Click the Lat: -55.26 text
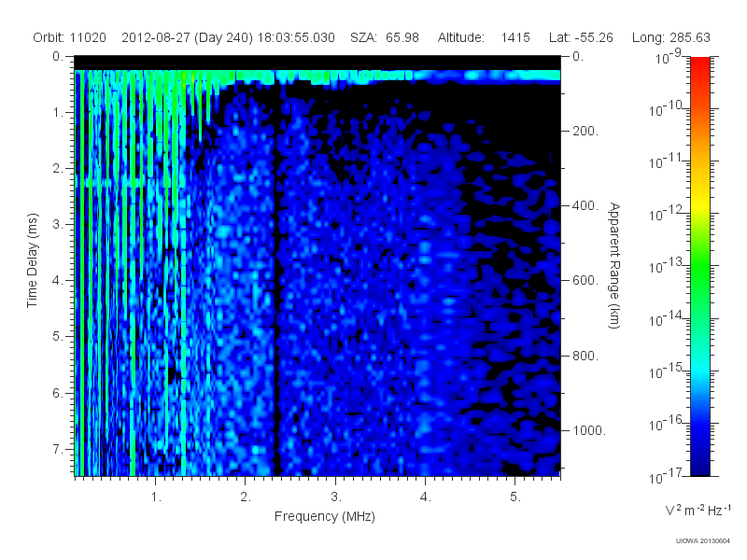This screenshot has height=560, width=747. pyautogui.click(x=581, y=37)
